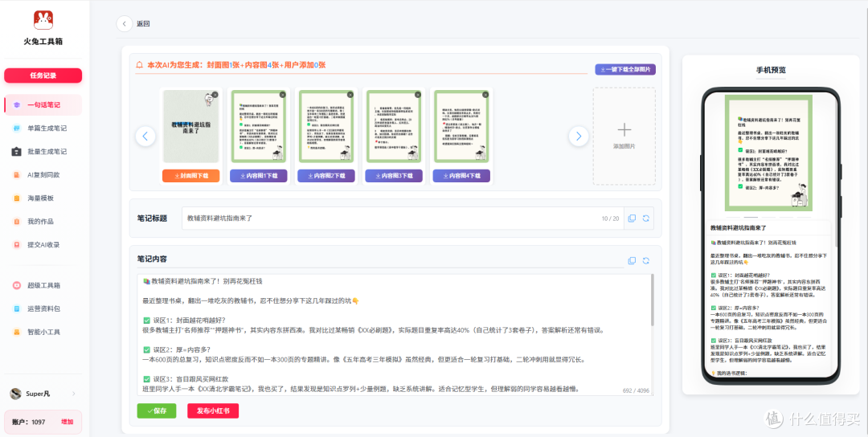Open 我的作品 page
Screen dimensions: 868x437
[x=43, y=221]
